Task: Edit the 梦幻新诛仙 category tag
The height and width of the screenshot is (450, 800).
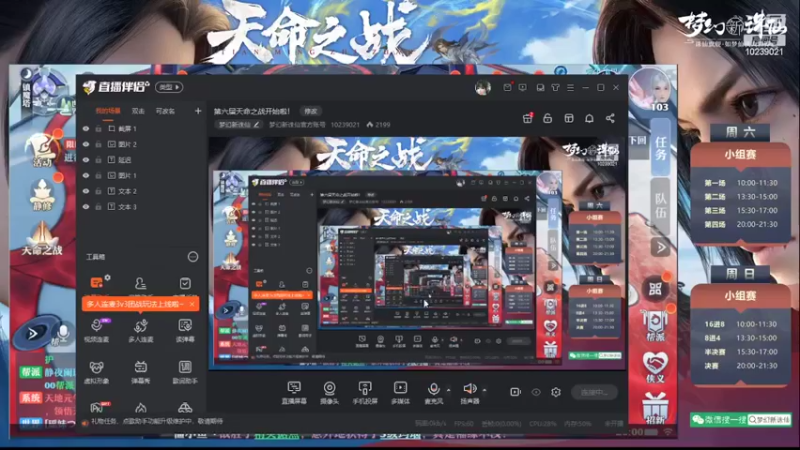Action: tap(239, 124)
